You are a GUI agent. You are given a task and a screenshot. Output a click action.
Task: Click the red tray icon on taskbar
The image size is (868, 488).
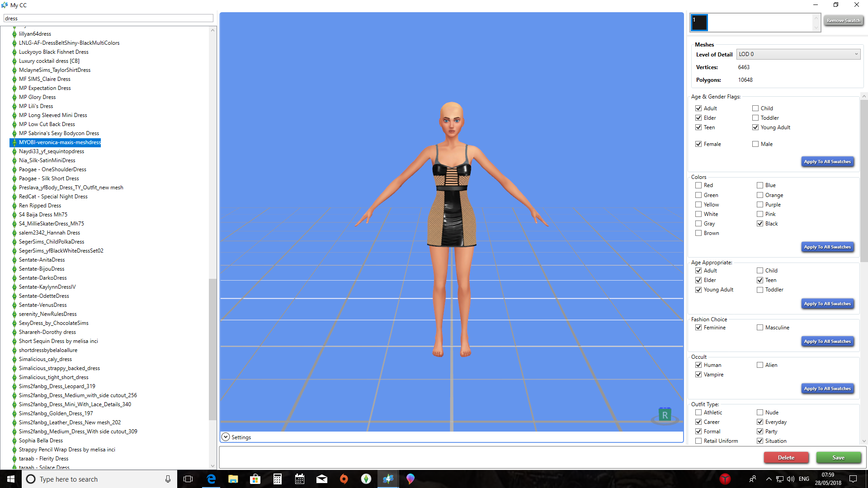[725, 479]
